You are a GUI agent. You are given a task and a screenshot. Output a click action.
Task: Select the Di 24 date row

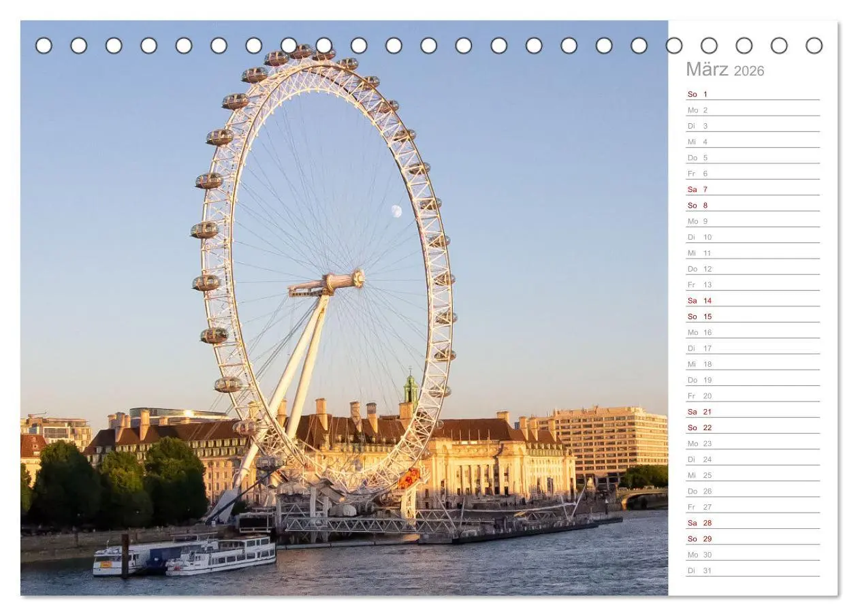pos(752,459)
